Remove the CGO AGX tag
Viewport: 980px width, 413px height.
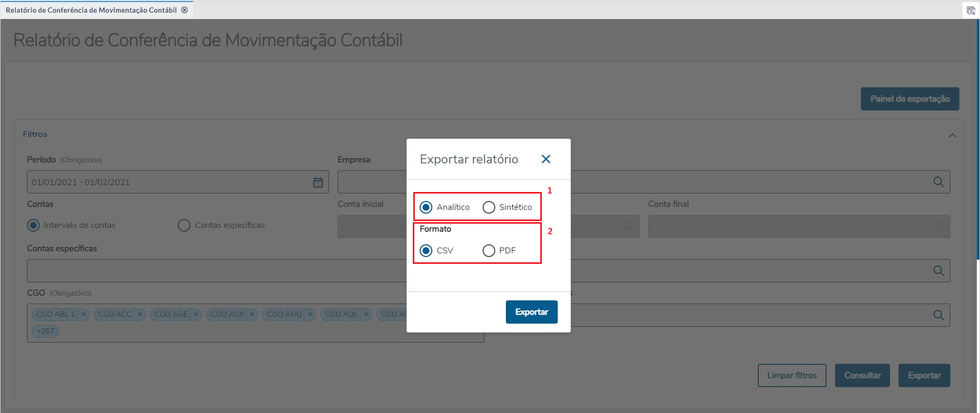click(x=252, y=314)
